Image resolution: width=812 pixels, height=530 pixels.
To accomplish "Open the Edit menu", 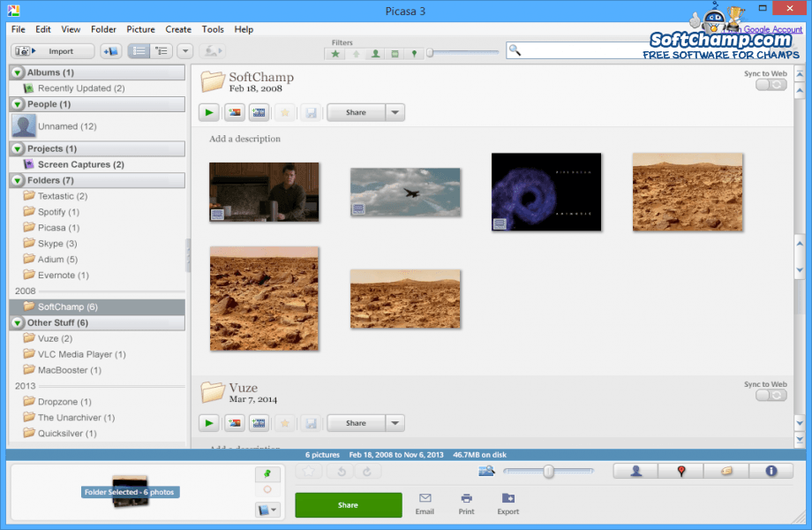I will [x=43, y=29].
